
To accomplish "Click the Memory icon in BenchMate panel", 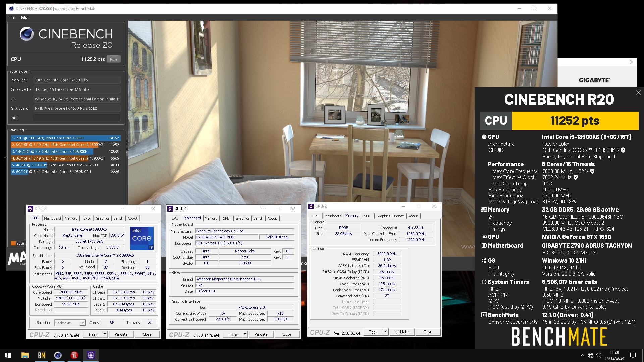I will click(x=484, y=210).
